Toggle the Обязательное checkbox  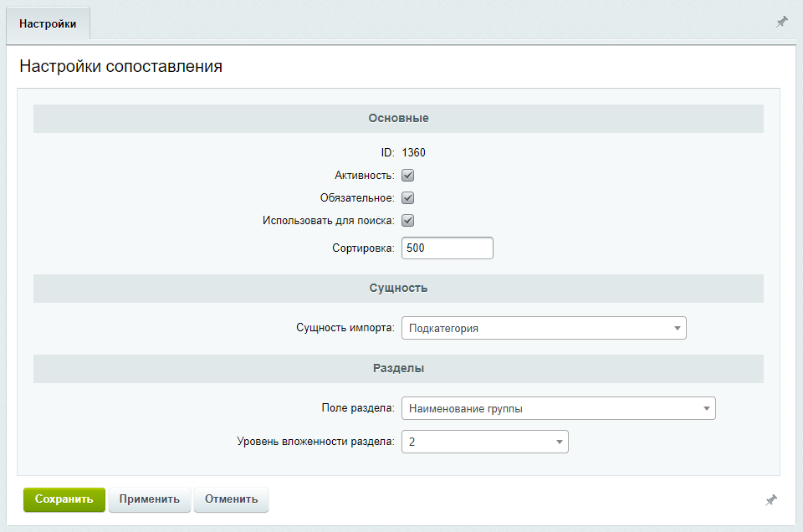coord(407,197)
